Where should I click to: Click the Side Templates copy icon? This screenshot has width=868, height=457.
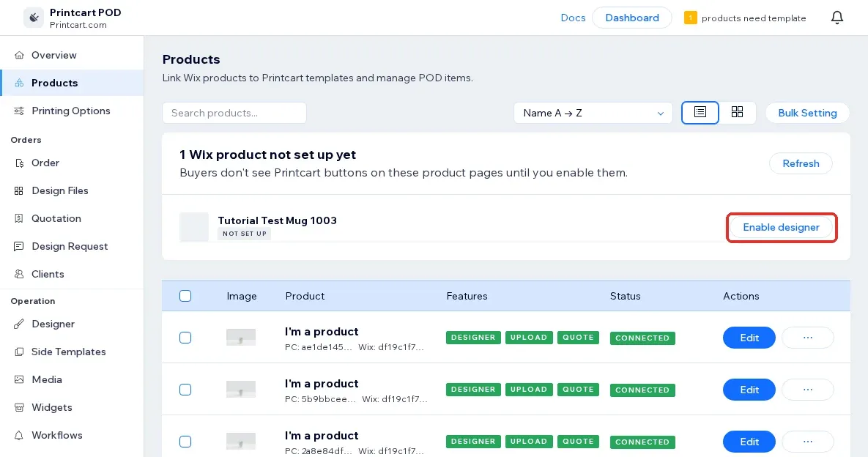tap(19, 352)
